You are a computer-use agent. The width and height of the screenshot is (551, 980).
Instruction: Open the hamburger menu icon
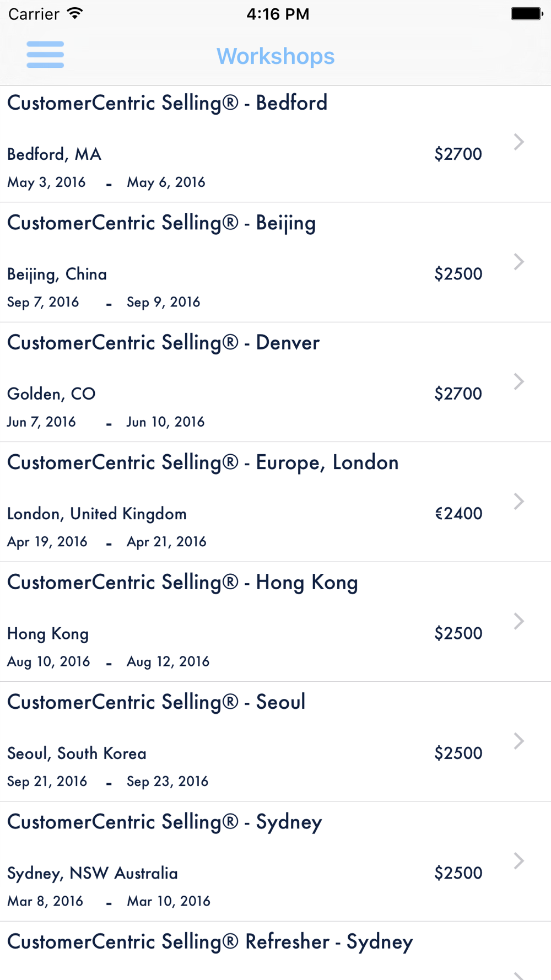45,55
